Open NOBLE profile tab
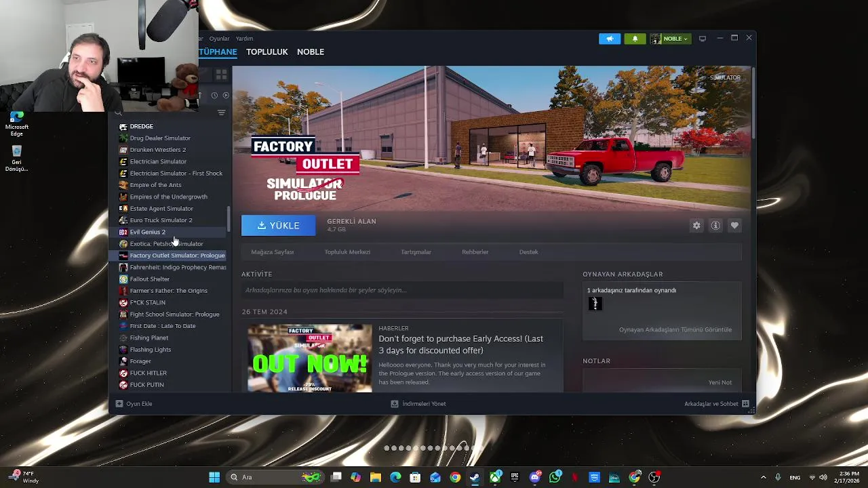 [311, 52]
